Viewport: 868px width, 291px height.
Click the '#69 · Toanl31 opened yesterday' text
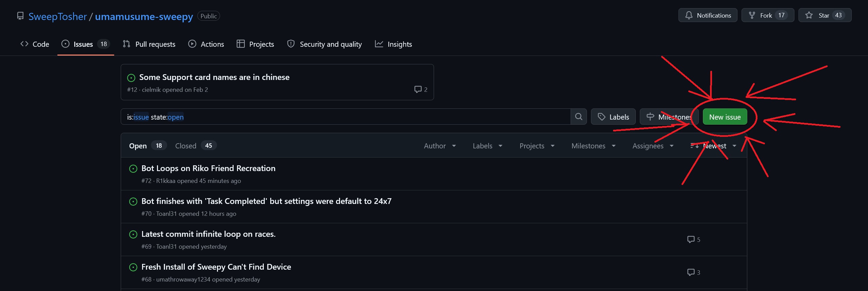pyautogui.click(x=184, y=247)
